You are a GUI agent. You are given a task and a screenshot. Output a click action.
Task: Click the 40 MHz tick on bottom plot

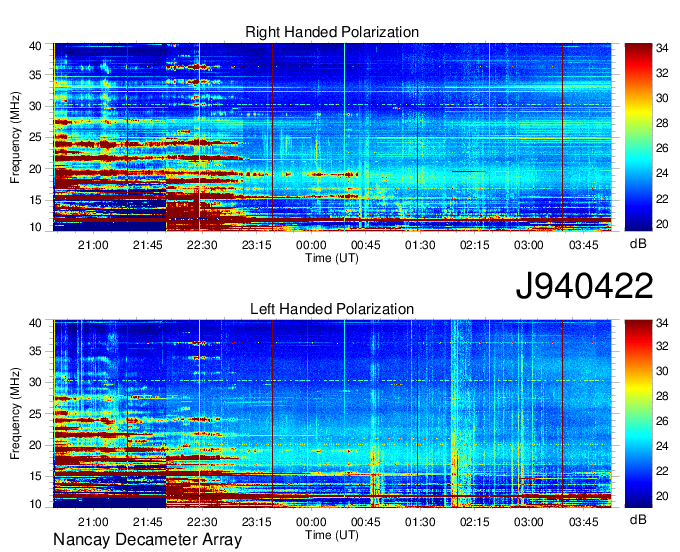point(36,323)
